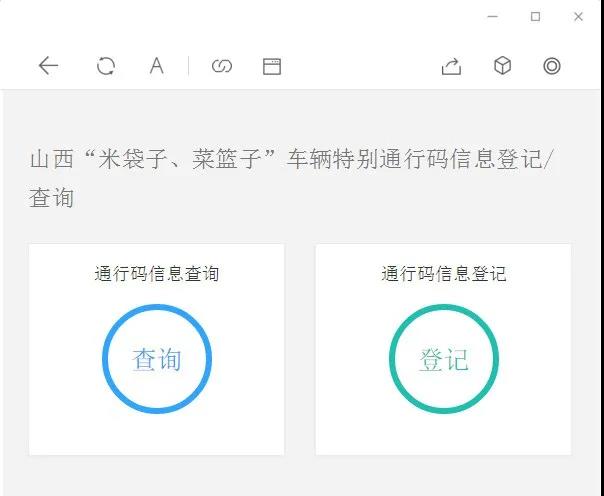The image size is (604, 496).
Task: Open page in browser window icon
Action: (x=272, y=66)
